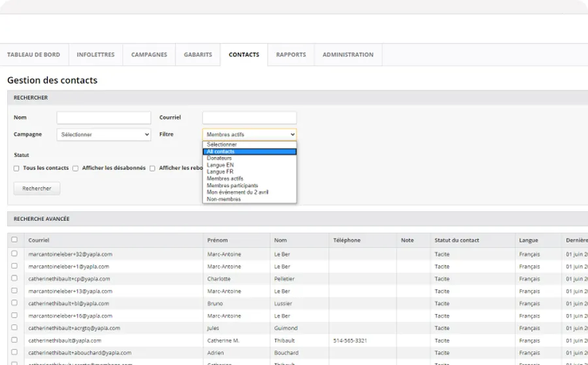Click the 'Statut du contact' column header
588x365 pixels.
tap(457, 241)
